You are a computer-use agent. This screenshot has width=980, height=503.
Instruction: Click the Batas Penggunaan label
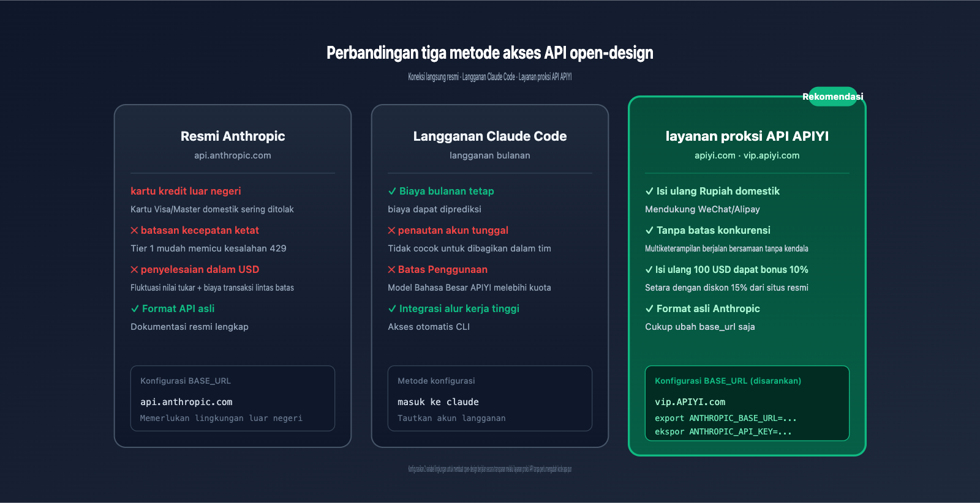coord(443,270)
